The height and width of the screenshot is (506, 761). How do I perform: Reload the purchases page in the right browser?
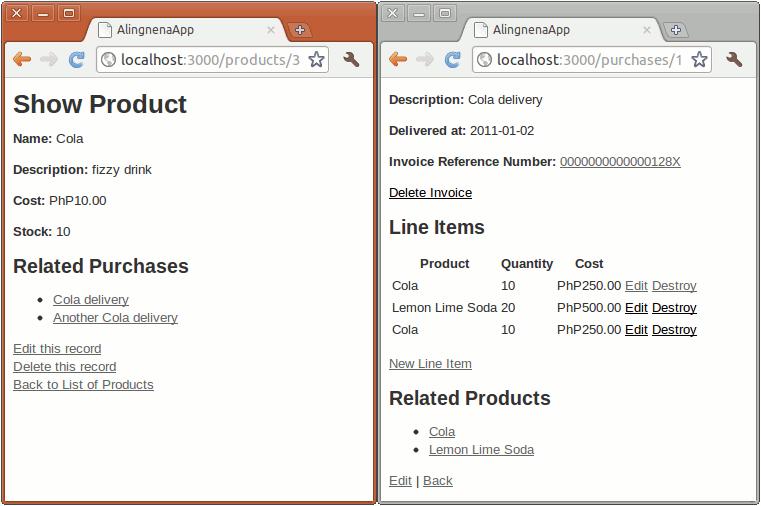click(x=452, y=60)
